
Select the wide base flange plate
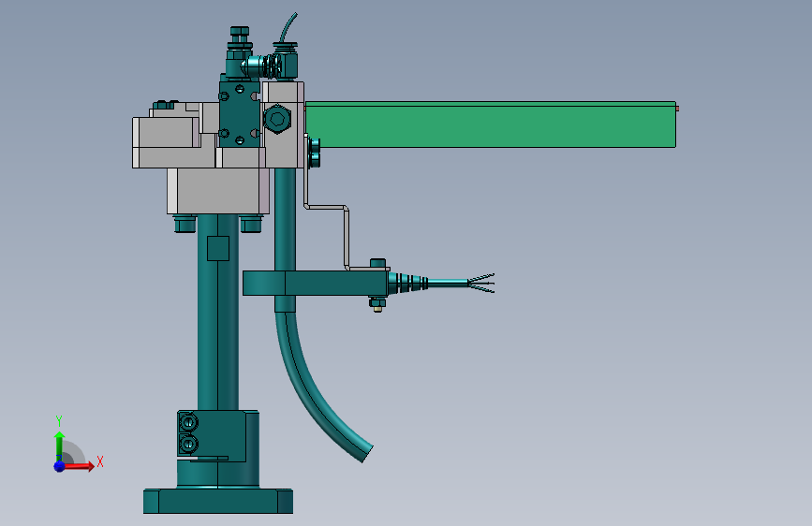(218, 501)
